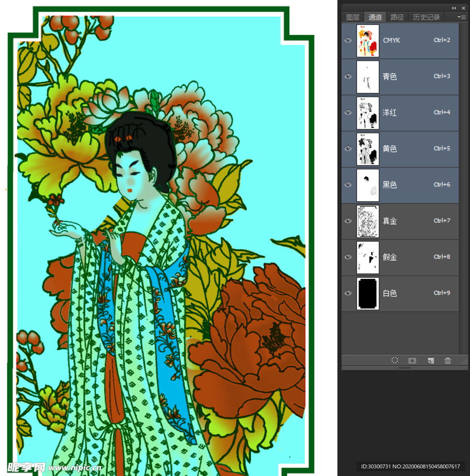Click the 黄色 channel thumbnail

tap(368, 149)
